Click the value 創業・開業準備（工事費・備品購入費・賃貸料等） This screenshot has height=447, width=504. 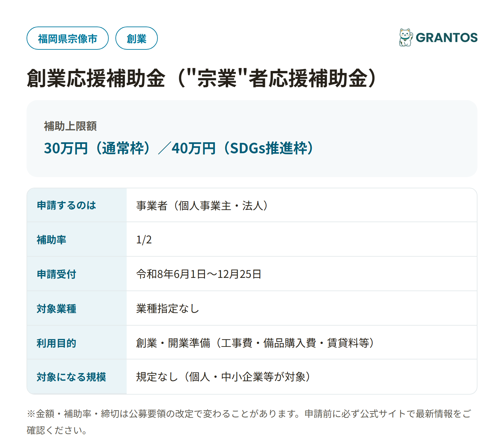(255, 343)
